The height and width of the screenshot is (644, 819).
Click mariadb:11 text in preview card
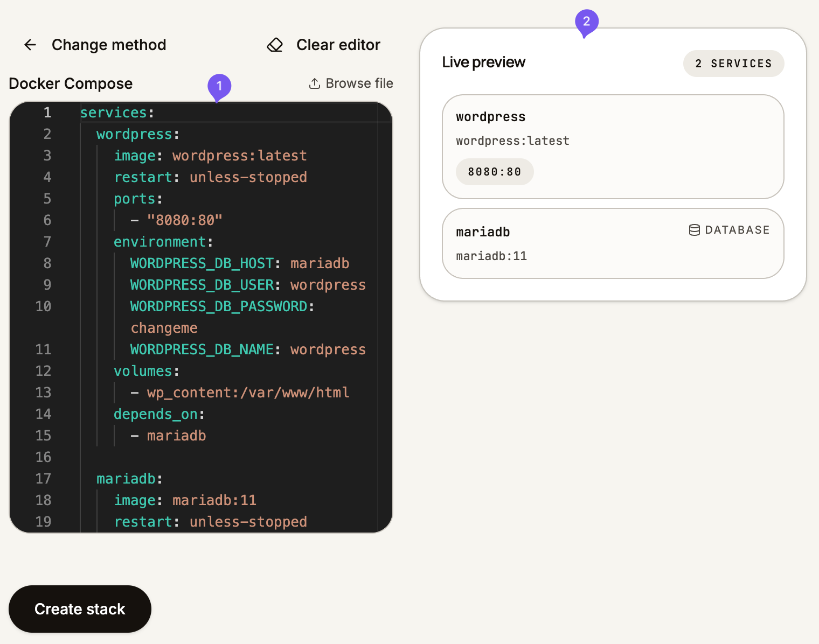491,256
